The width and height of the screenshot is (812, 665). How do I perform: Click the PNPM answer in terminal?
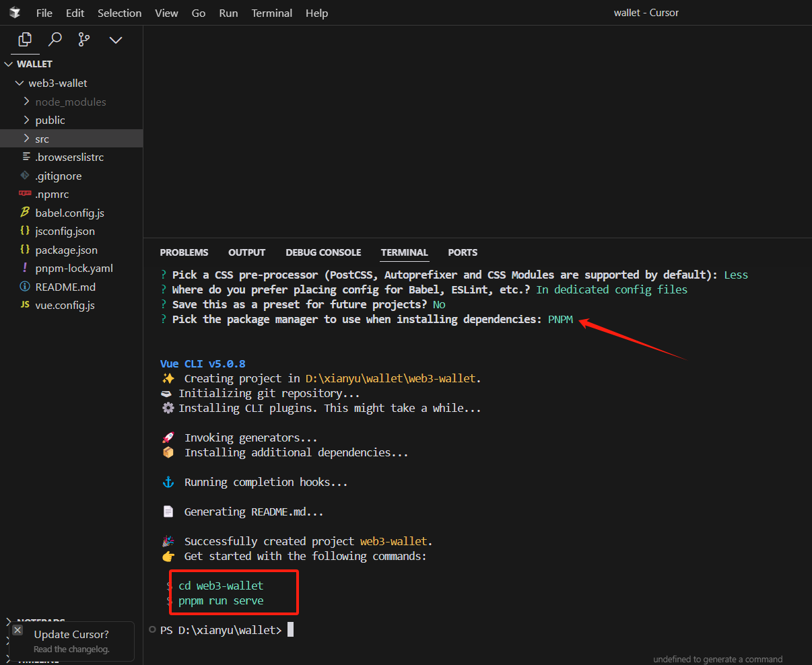click(x=560, y=319)
